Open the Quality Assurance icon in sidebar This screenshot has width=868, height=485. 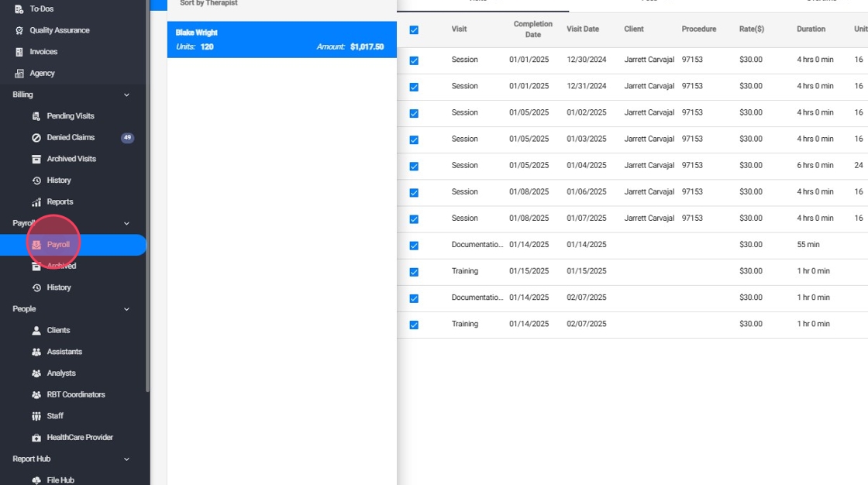tap(19, 30)
